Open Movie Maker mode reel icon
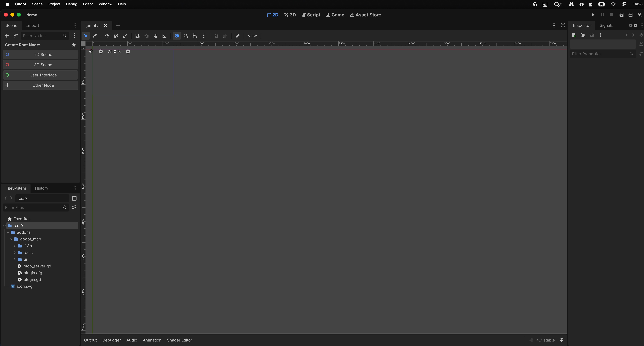Viewport: 644px width, 346px height. 640,15
